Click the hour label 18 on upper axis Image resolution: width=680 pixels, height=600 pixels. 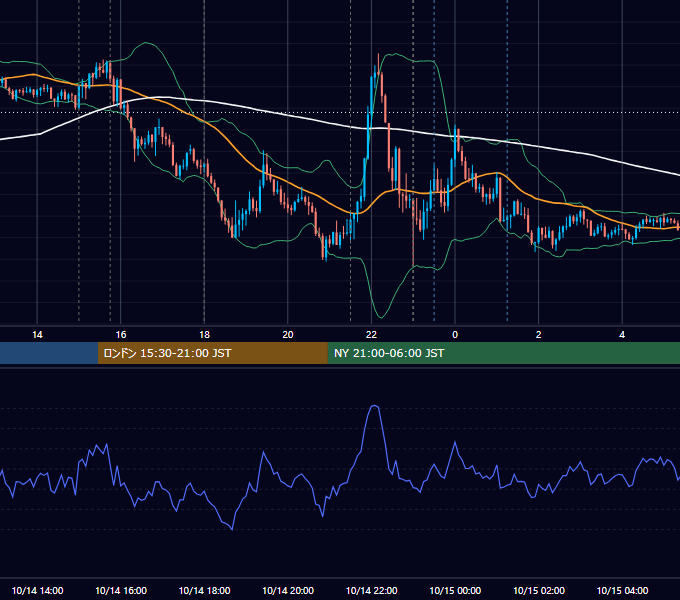pos(204,335)
